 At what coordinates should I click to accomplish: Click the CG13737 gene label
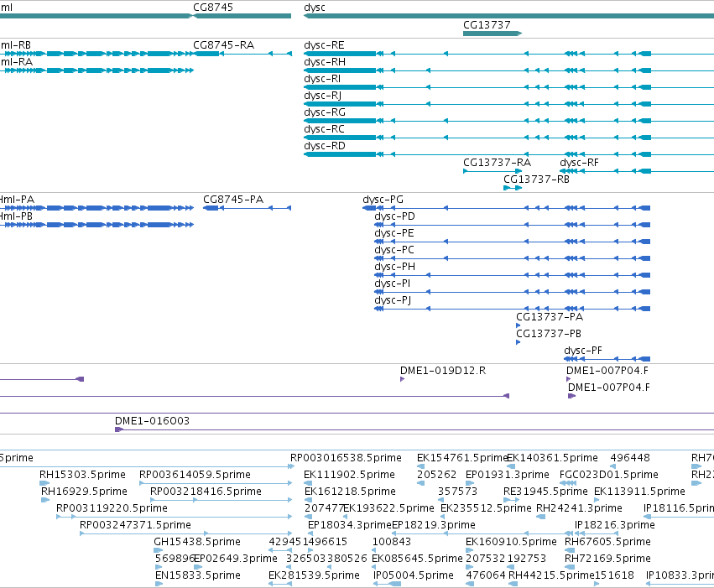[x=487, y=24]
